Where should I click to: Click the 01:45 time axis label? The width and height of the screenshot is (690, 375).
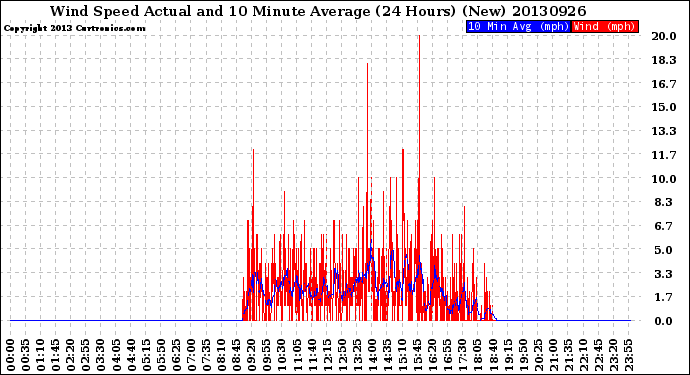click(x=56, y=355)
